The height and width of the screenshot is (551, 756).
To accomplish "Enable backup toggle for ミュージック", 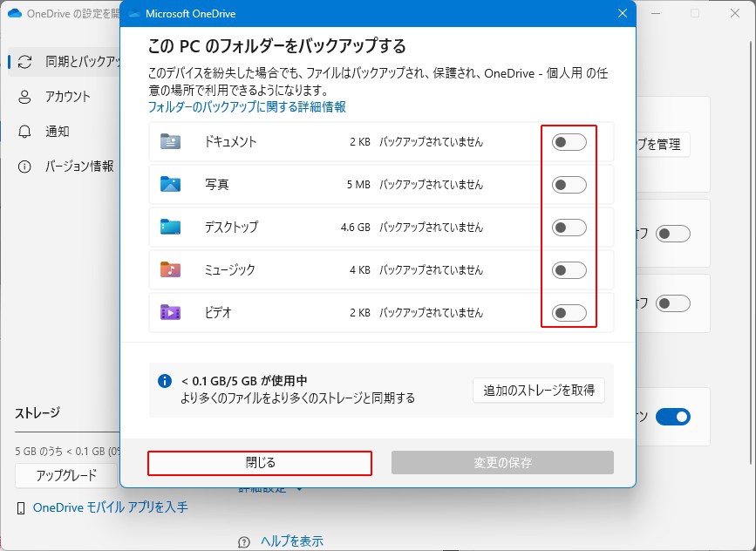I will point(569,270).
